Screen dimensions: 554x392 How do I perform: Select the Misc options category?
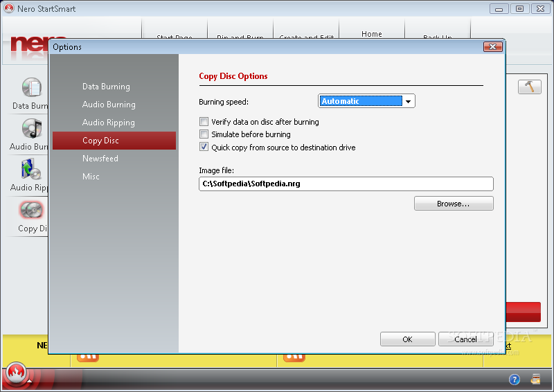point(91,177)
